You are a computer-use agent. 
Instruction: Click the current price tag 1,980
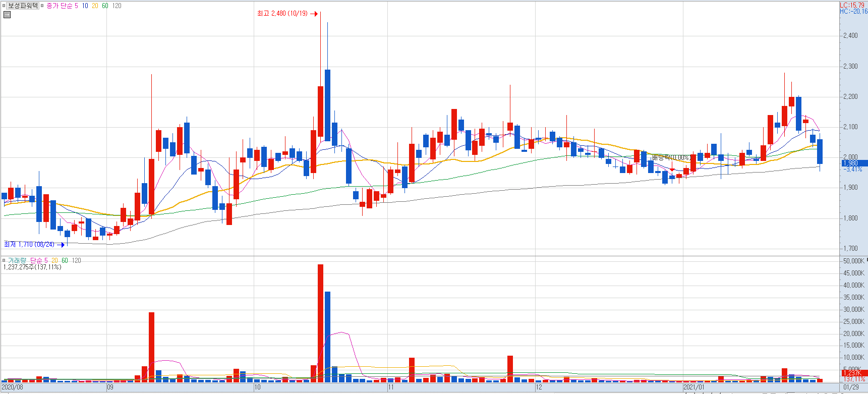pos(854,163)
